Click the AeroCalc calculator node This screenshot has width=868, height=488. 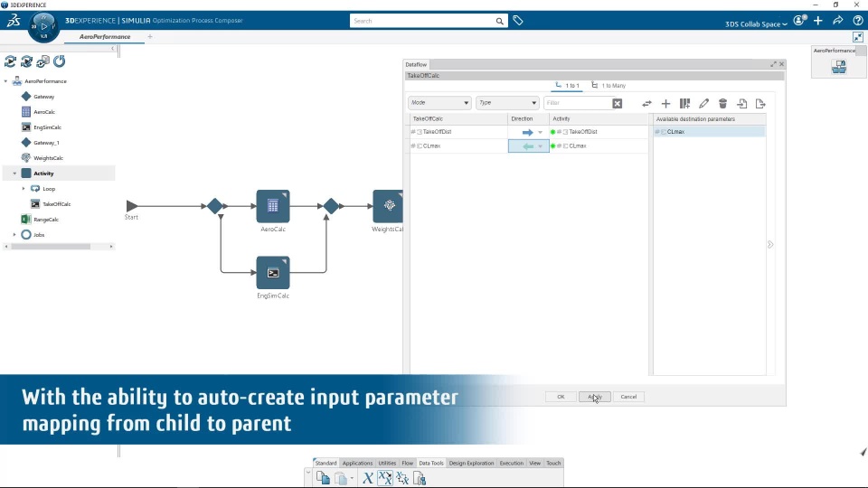pos(273,206)
